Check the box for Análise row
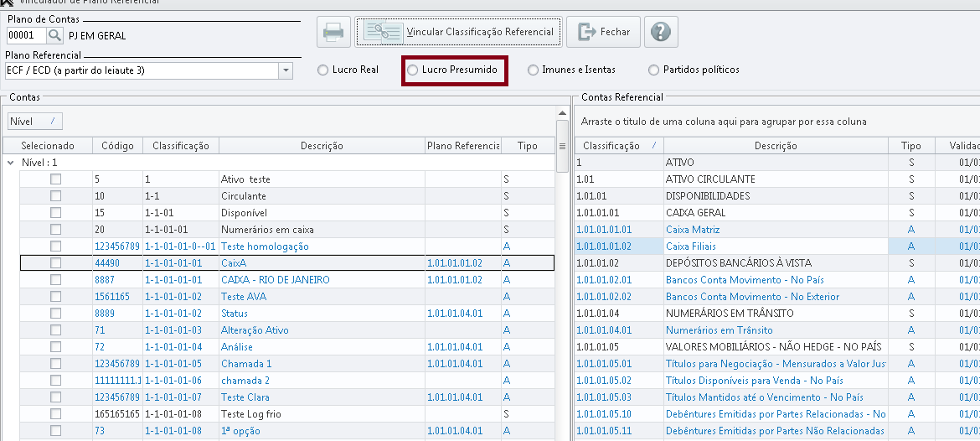This screenshot has width=980, height=441. (55, 347)
